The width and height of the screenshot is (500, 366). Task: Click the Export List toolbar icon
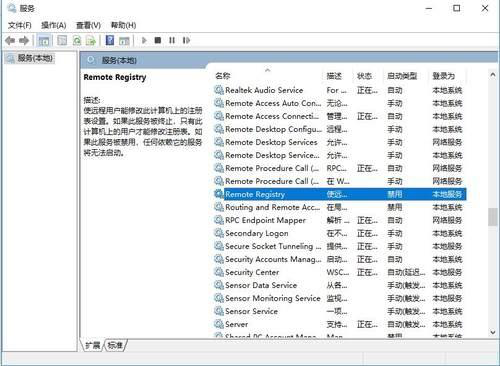pos(91,41)
